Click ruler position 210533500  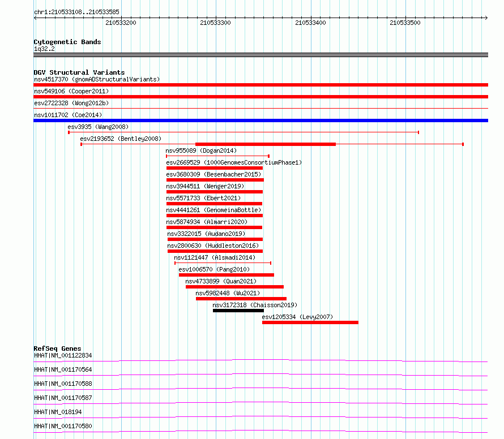[405, 23]
